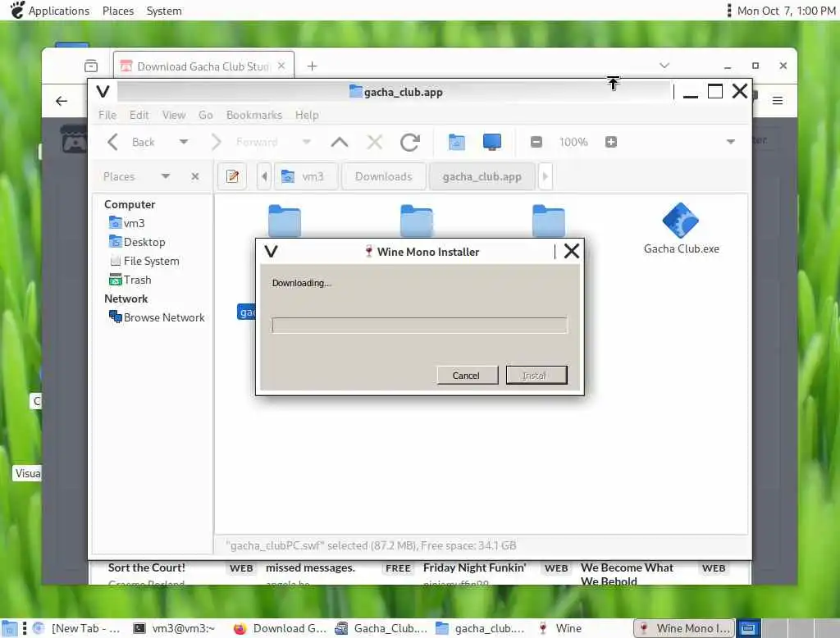Image resolution: width=840 pixels, height=638 pixels.
Task: Open Friday Night Funkin' link
Action: [x=475, y=567]
